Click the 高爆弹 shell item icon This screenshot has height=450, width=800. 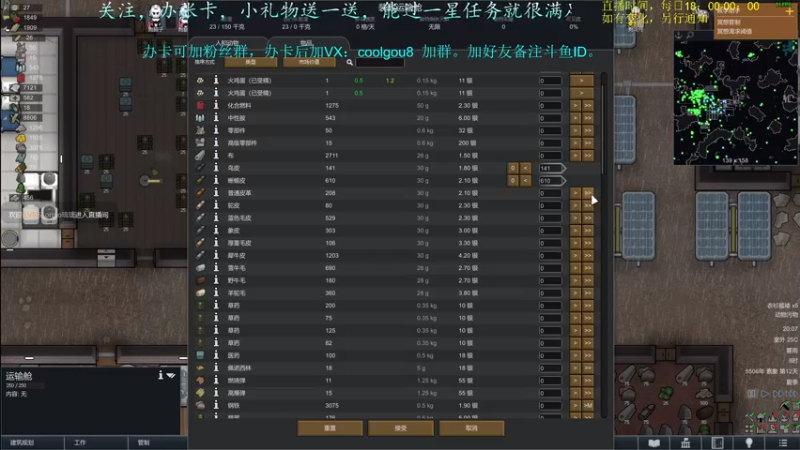[201, 393]
